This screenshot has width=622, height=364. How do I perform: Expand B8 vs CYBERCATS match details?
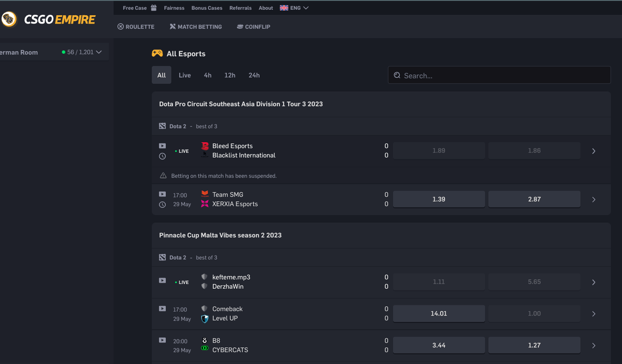[594, 345]
